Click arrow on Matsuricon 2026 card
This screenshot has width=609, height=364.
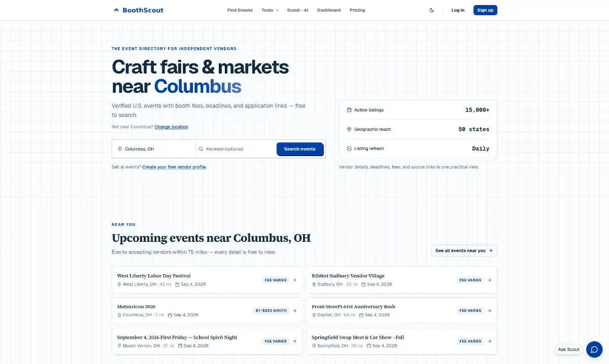pyautogui.click(x=295, y=311)
